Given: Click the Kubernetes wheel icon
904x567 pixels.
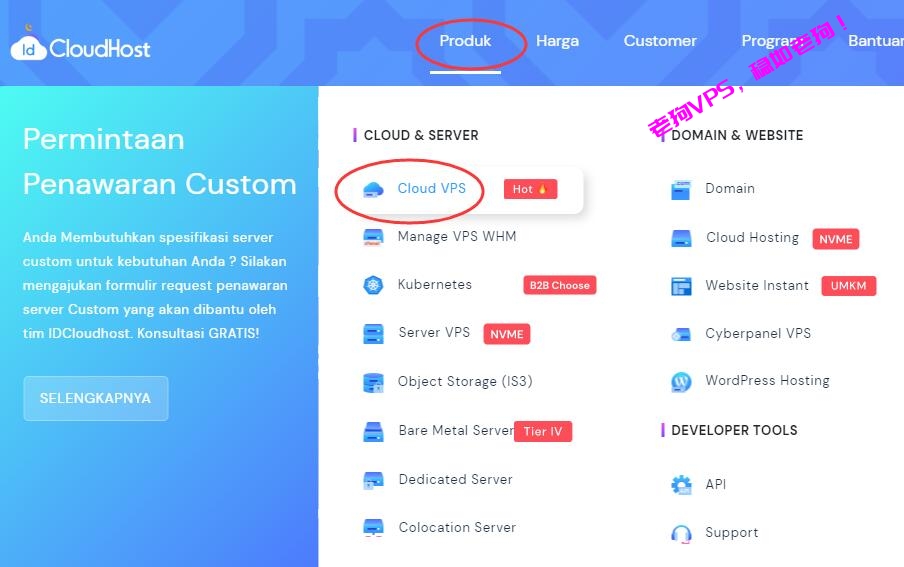Looking at the screenshot, I should pos(373,285).
